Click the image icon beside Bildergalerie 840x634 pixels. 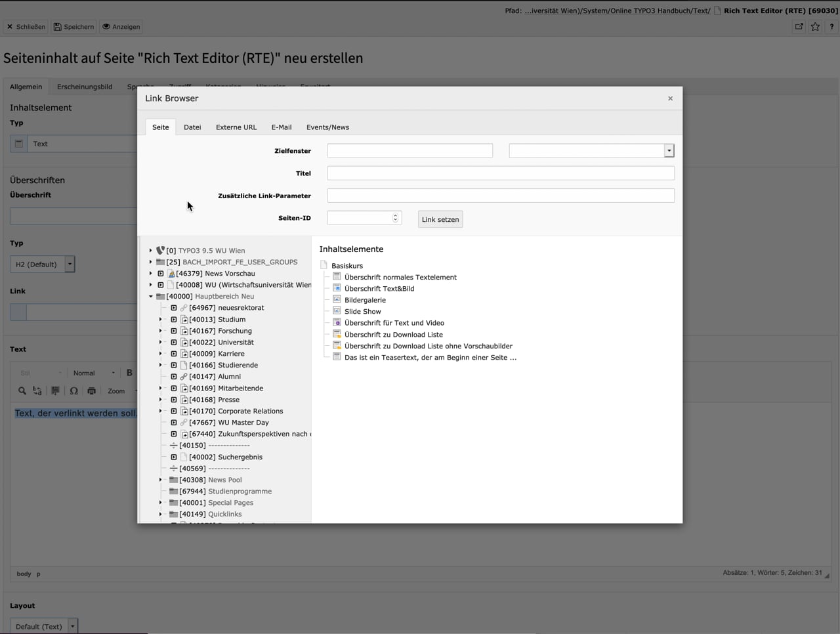click(337, 299)
